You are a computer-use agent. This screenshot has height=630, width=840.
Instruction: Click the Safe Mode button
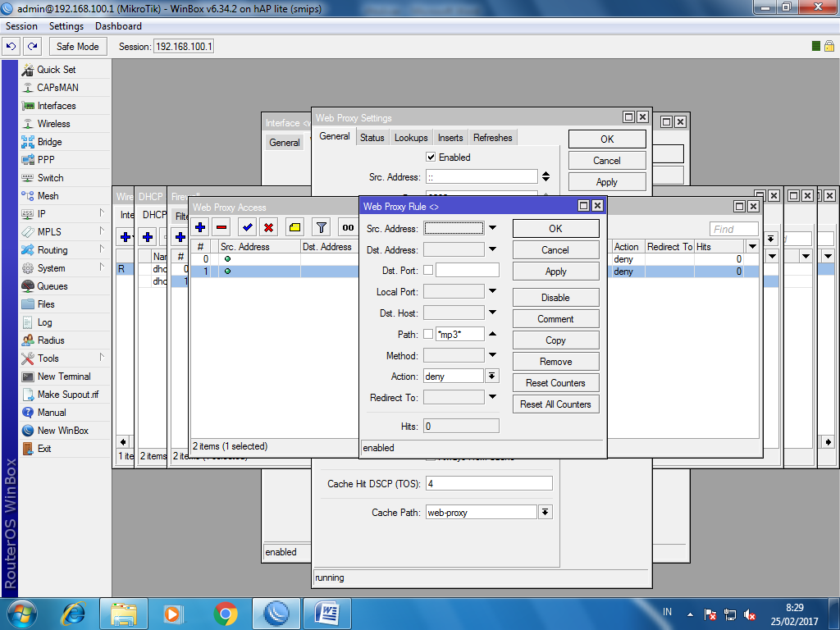tap(78, 47)
